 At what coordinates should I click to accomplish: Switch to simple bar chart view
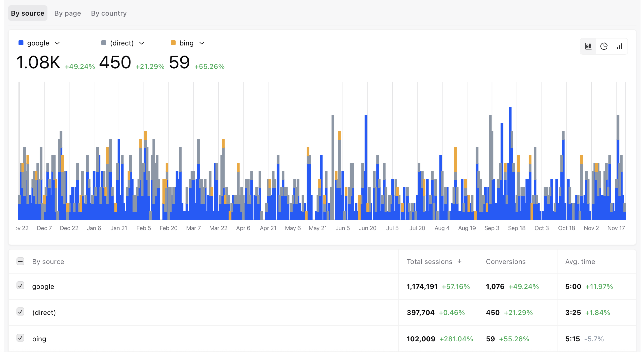pos(619,46)
